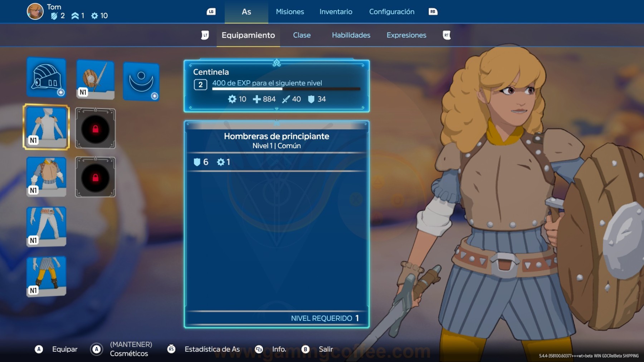Viewport: 644px width, 362px height.
Task: Click the (MANTENER) Cosméticos prompt
Action: click(x=131, y=349)
